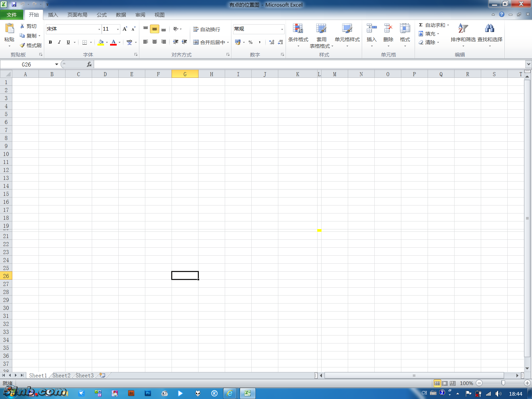Screen dimensions: 532x399
Task: Click the Find and Select binoculars icon
Action: point(489,29)
